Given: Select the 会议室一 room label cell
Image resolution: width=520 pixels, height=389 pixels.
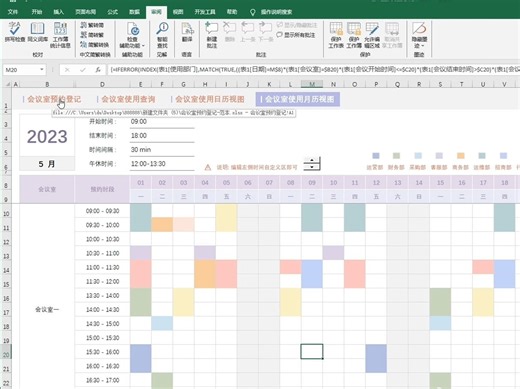Looking at the screenshot, I should (47, 310).
